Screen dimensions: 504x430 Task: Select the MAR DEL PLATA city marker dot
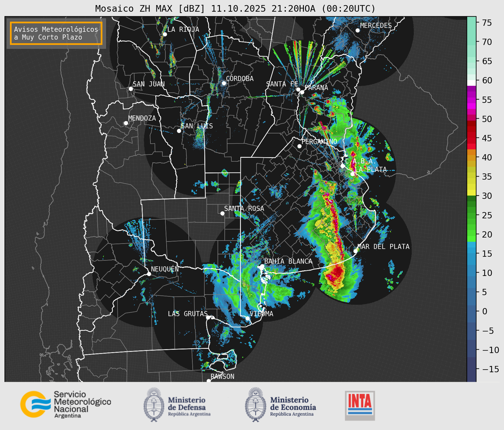(x=355, y=251)
